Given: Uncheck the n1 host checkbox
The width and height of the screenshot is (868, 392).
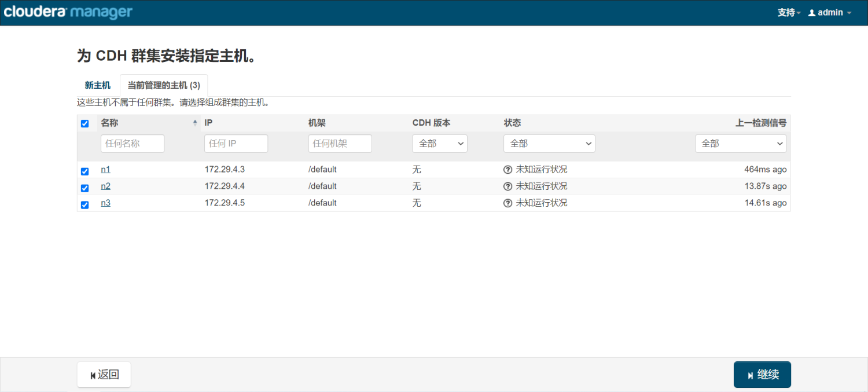Looking at the screenshot, I should 85,171.
